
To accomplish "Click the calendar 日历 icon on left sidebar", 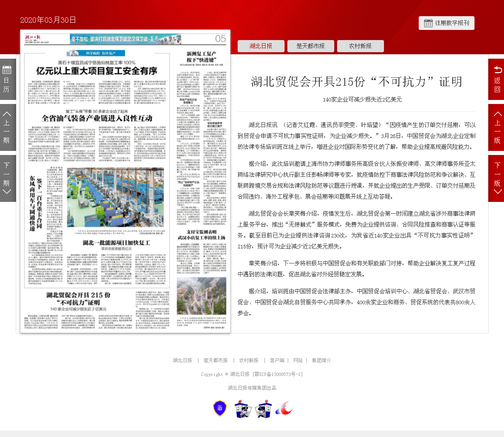I will click(7, 79).
